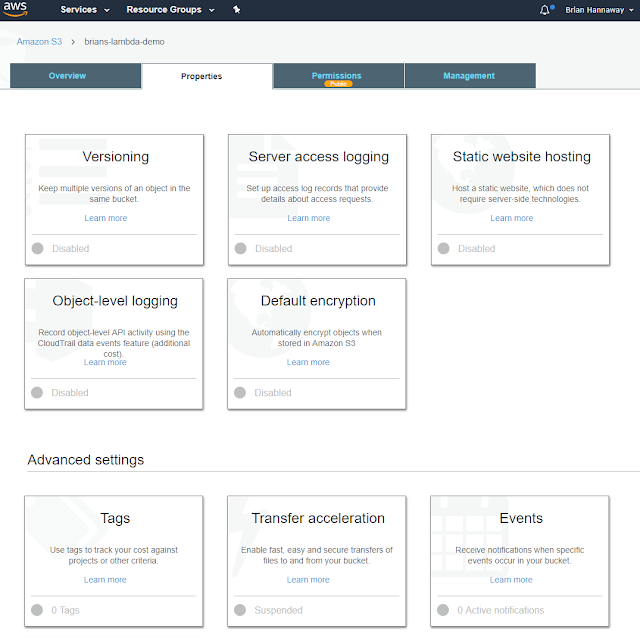Screen dimensions: 640x638
Task: Open the Brian Hannaway account menu
Action: pyautogui.click(x=599, y=10)
